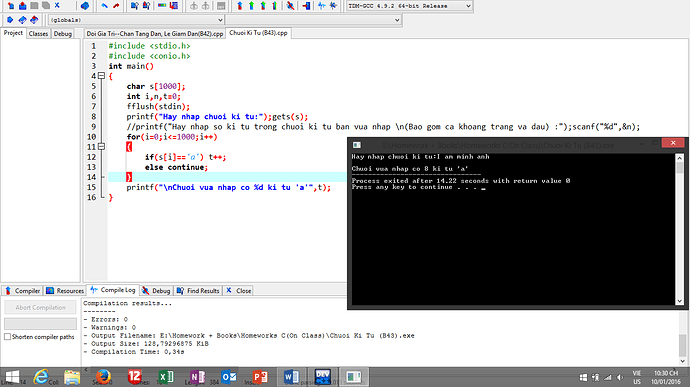690x387 pixels.
Task: Click the Undo arrow in toolbar
Action: (104, 6)
